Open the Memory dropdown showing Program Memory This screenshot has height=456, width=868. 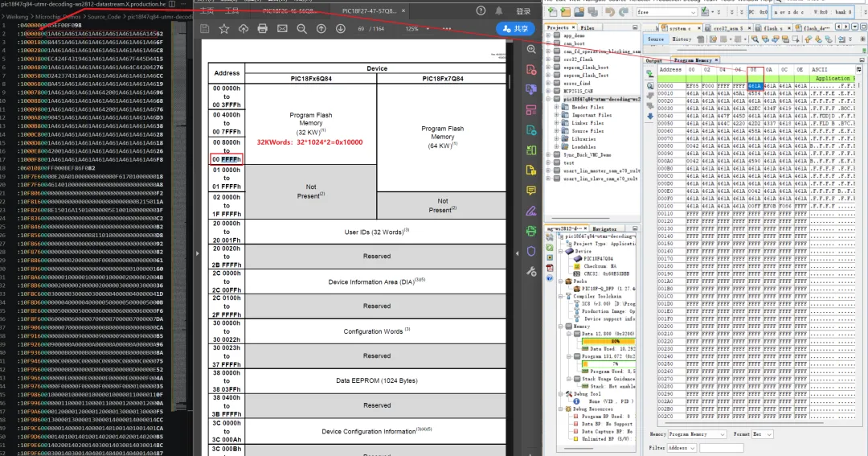pos(697,434)
